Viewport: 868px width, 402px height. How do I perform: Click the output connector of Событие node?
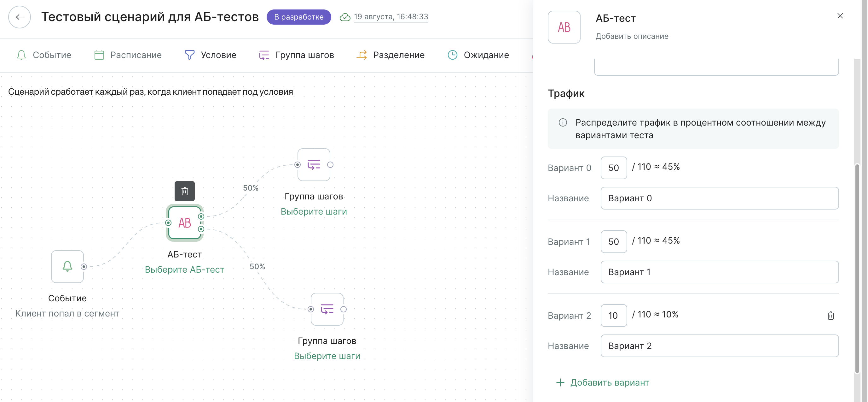pyautogui.click(x=84, y=266)
